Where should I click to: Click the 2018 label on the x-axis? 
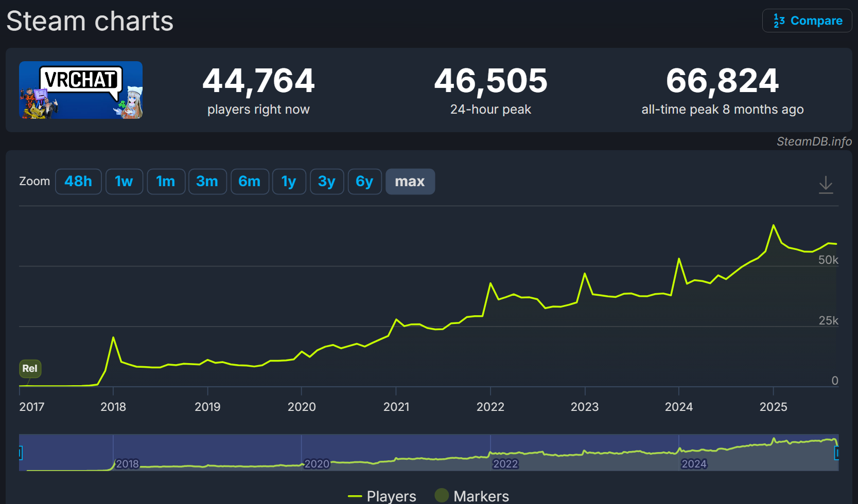point(113,407)
